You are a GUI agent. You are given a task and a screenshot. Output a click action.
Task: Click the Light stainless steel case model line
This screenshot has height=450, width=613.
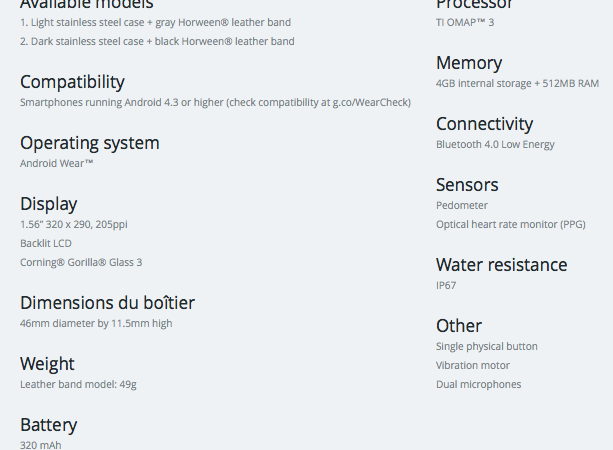click(x=155, y=21)
